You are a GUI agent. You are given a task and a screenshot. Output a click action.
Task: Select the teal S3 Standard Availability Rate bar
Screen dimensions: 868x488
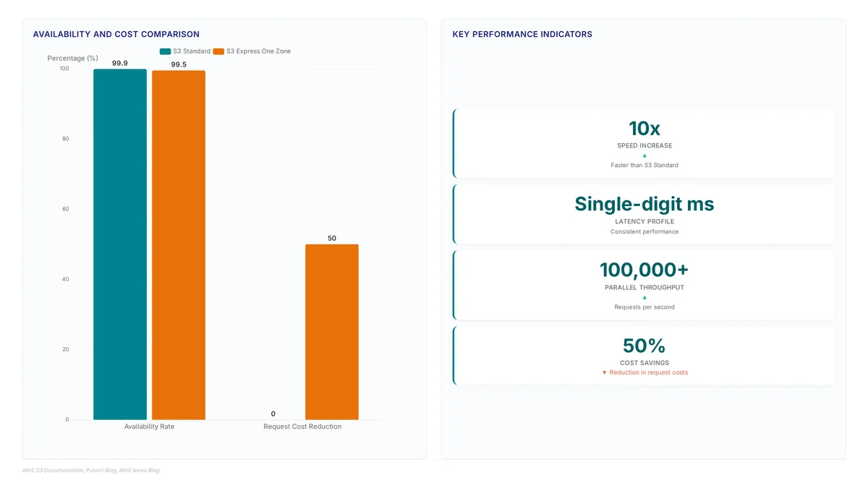click(x=120, y=244)
